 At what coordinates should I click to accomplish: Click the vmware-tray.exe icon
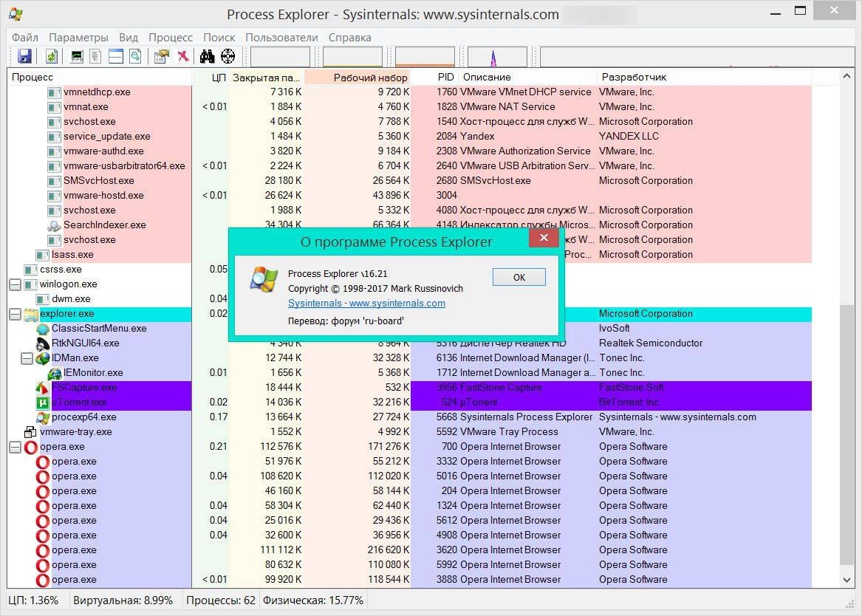[x=31, y=432]
